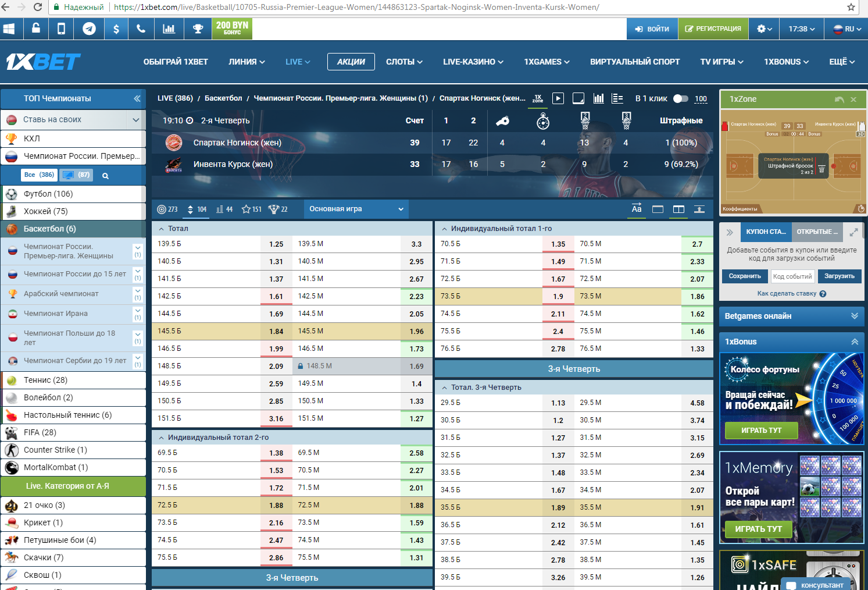
Task: Switch to two-column markets layout
Action: (678, 209)
